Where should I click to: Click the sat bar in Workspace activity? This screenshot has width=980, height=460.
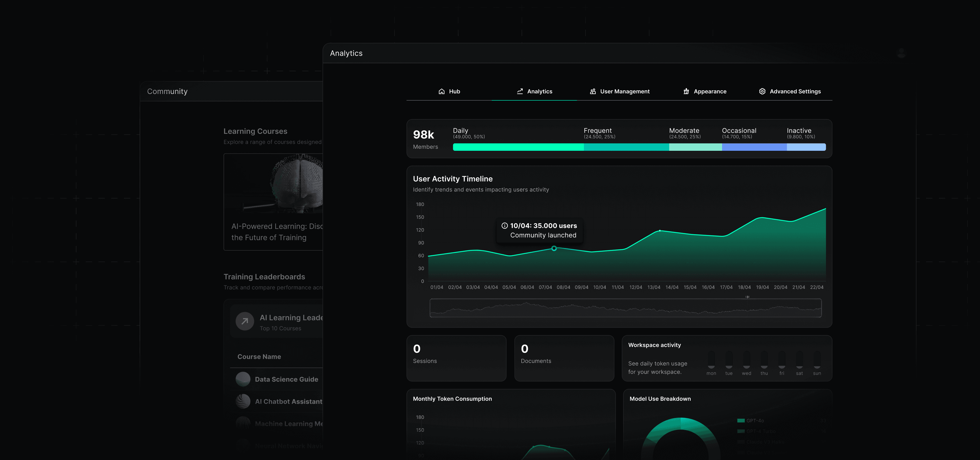pos(799,359)
